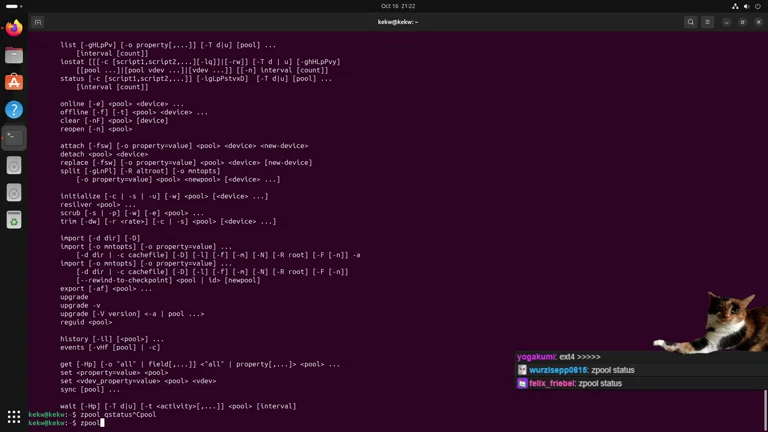Click the 'reguid <pool>' line
The height and width of the screenshot is (432, 768).
[86, 322]
